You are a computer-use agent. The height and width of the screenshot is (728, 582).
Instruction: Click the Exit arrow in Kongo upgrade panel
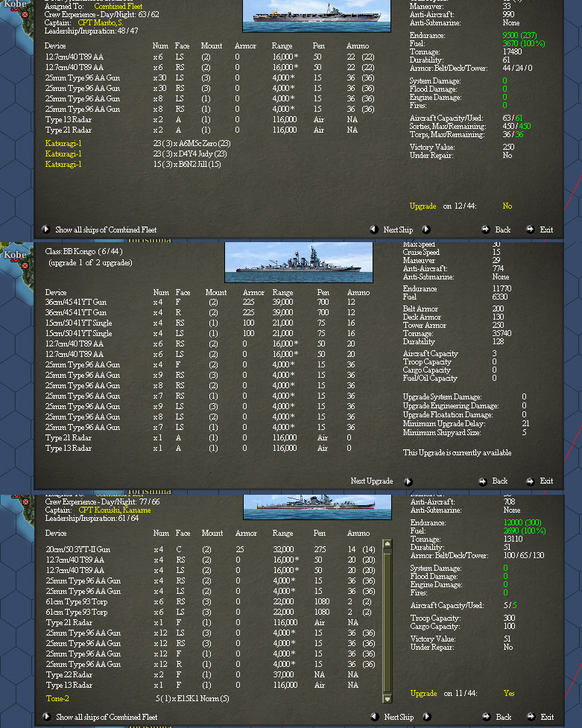[530, 481]
